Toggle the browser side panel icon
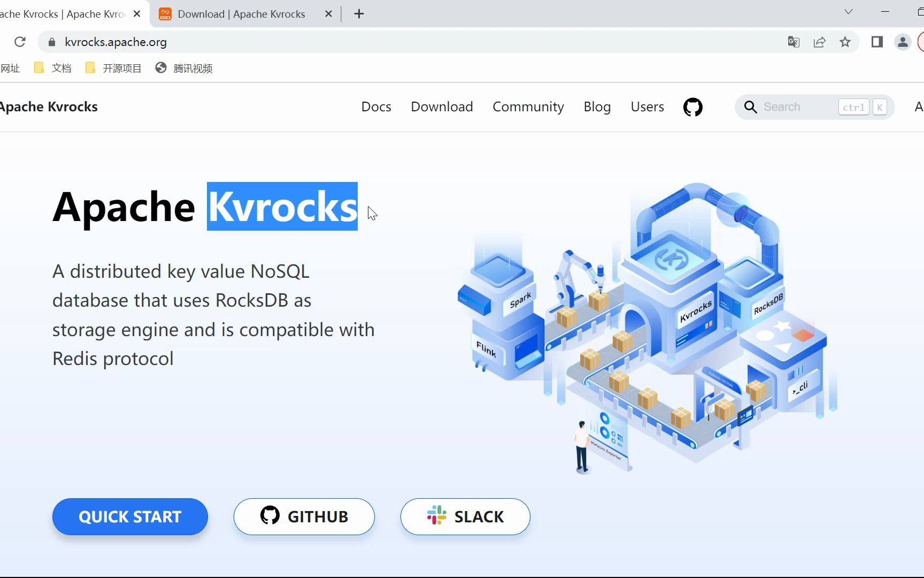 pyautogui.click(x=877, y=42)
